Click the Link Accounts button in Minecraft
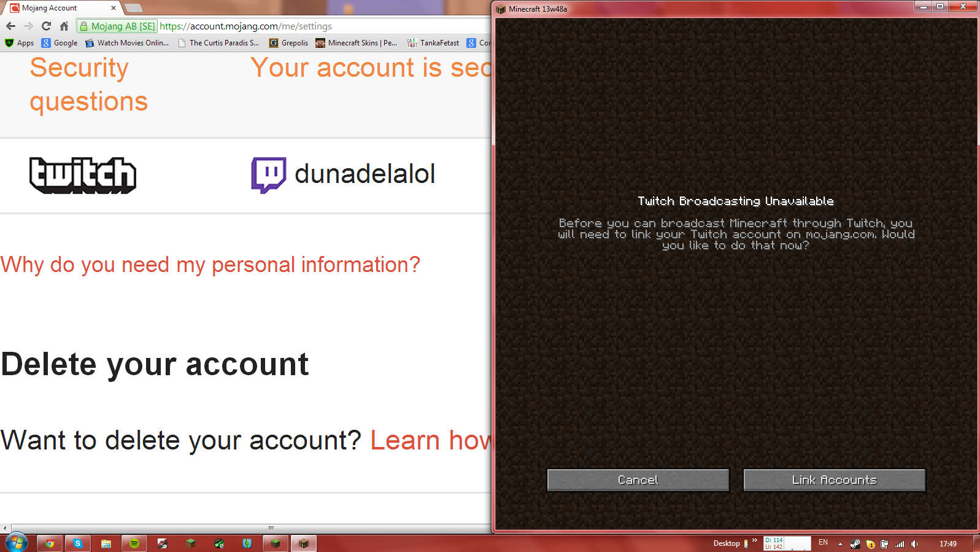 point(835,480)
